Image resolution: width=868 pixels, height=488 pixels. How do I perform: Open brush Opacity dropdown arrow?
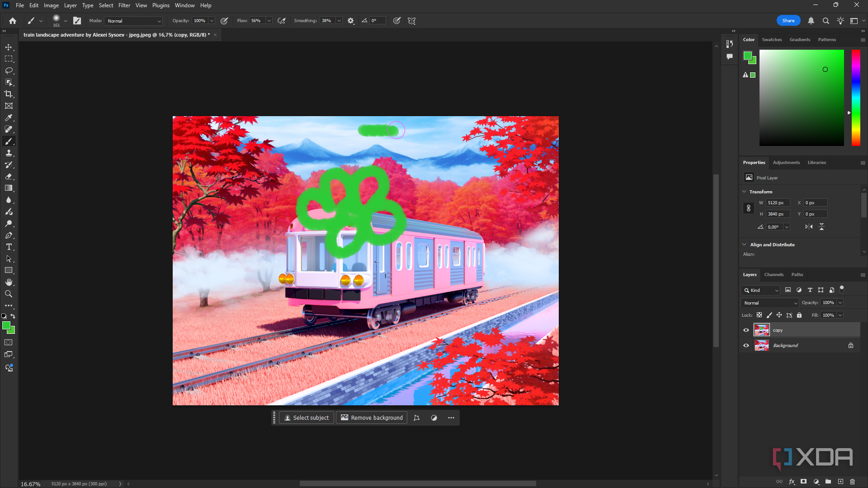tap(212, 21)
